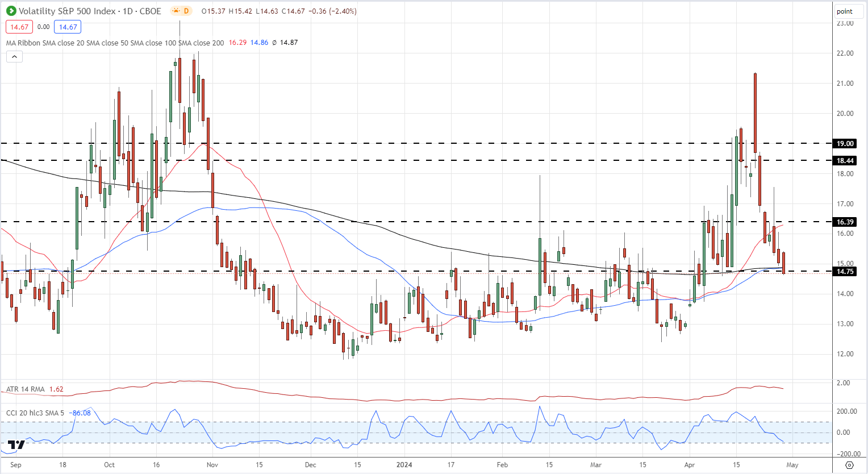Click the 2024 label on the time axis
Image resolution: width=868 pixels, height=474 pixels.
(404, 465)
